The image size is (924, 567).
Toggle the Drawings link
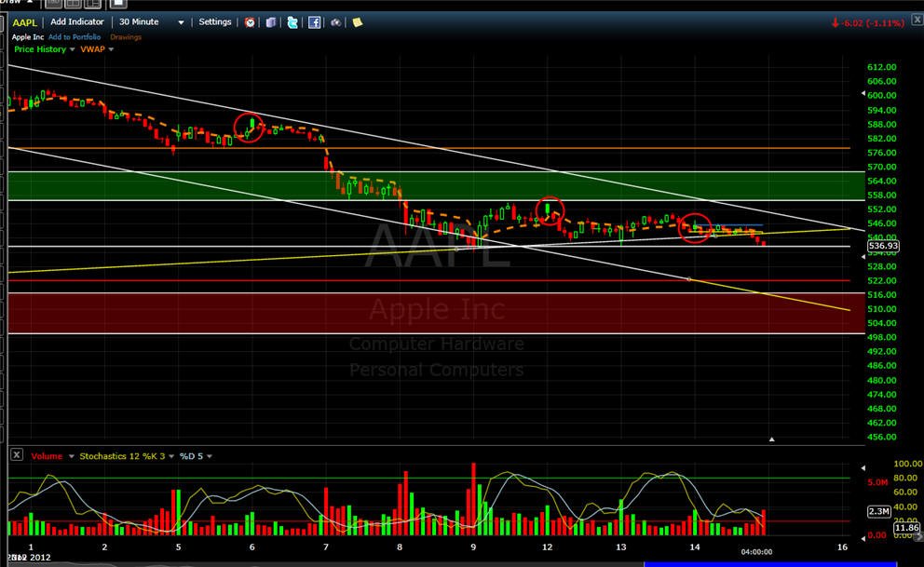click(x=126, y=36)
